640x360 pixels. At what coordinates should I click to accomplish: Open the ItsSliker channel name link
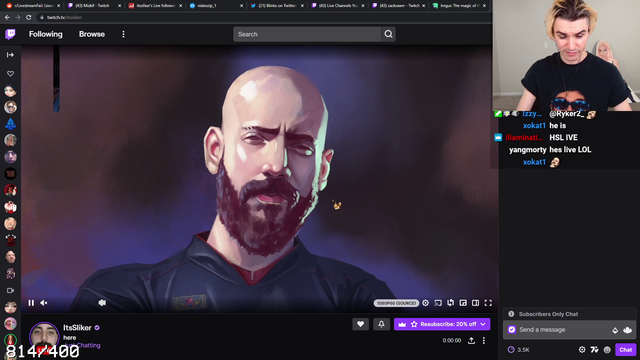[x=77, y=328]
